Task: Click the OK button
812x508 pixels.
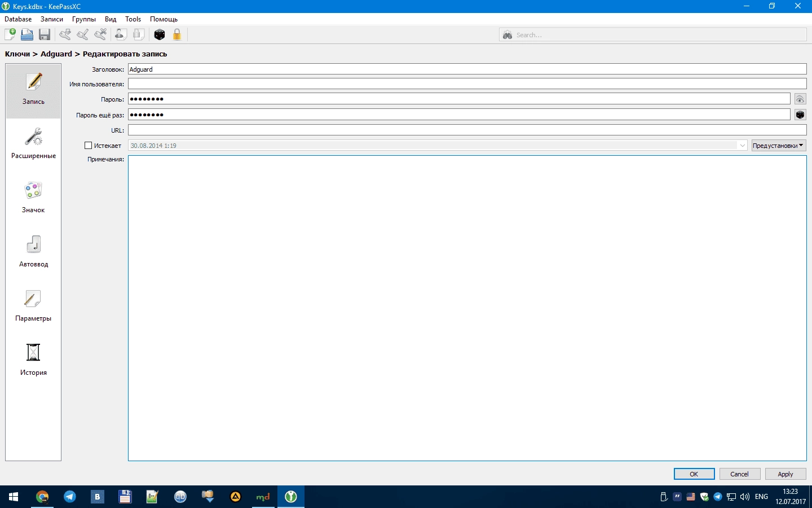Action: 694,474
